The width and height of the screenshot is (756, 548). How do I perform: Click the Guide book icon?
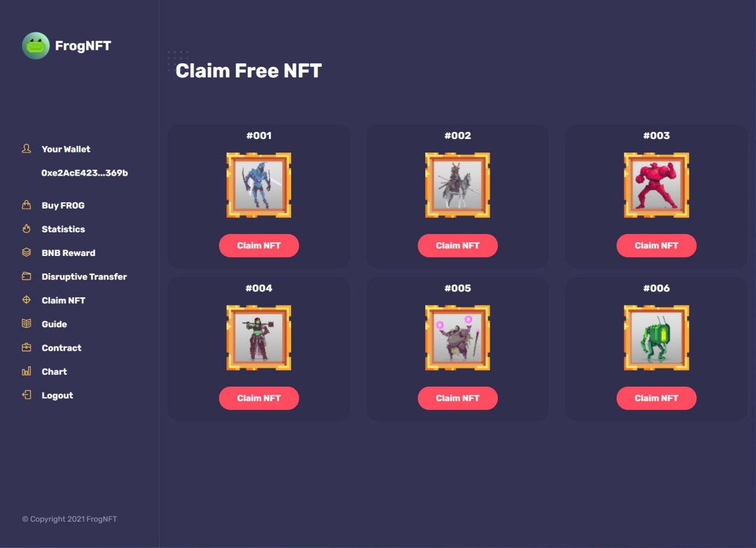[26, 323]
